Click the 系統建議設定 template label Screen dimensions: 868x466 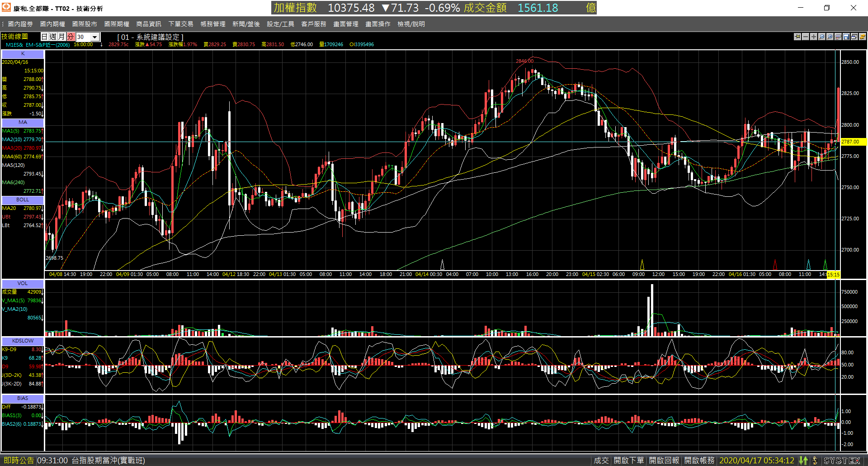150,37
